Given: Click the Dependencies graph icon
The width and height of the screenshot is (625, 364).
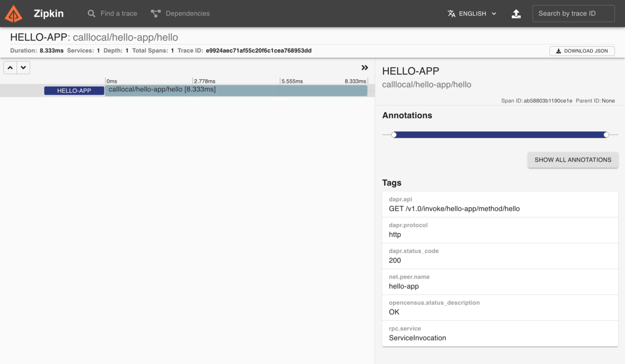Looking at the screenshot, I should 155,14.
